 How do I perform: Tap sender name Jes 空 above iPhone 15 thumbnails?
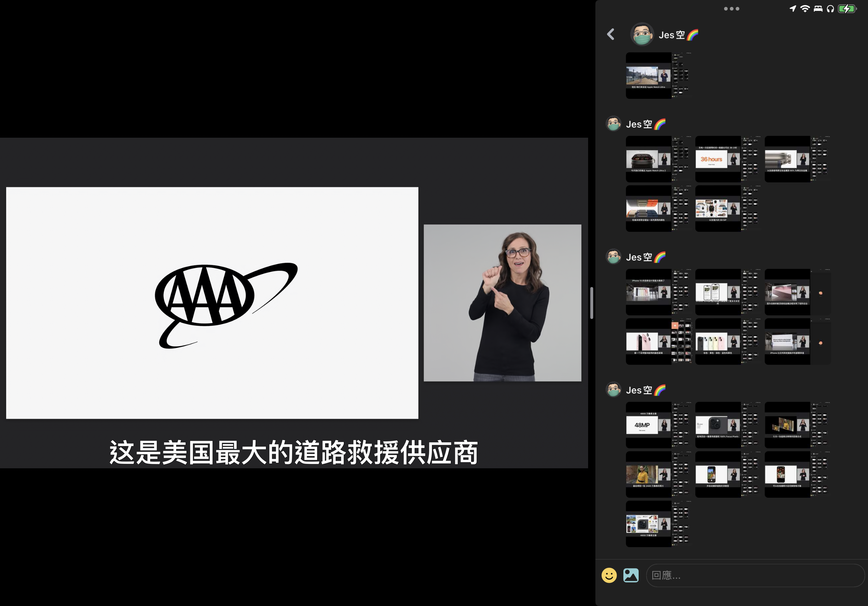pyautogui.click(x=646, y=257)
